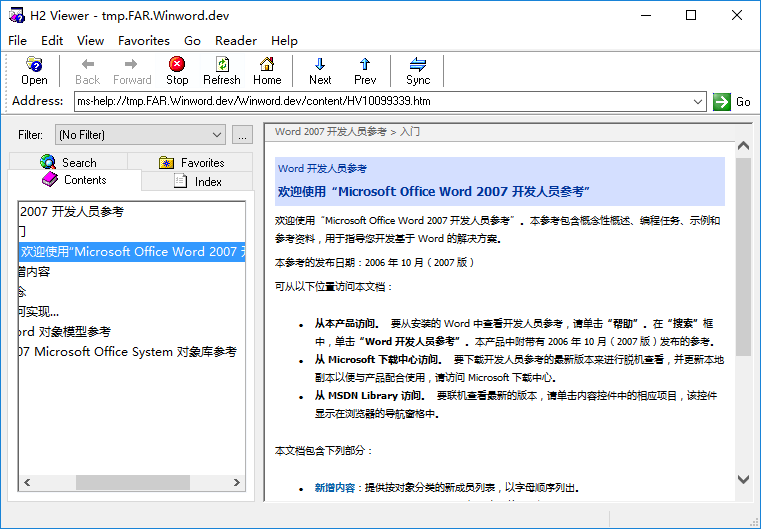Image resolution: width=761 pixels, height=529 pixels.
Task: Sync the contents with current topic
Action: 418,71
